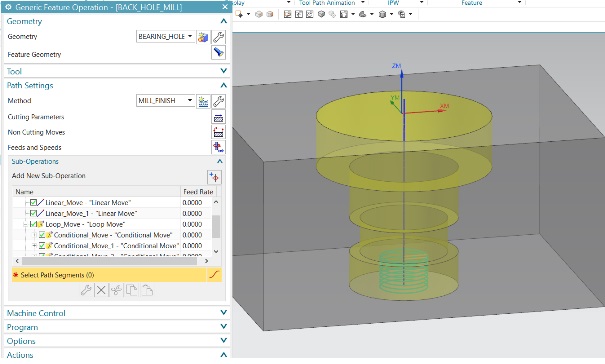
Task: Click the vertical scrollbar thumb in the sub-operations list
Action: 216,226
